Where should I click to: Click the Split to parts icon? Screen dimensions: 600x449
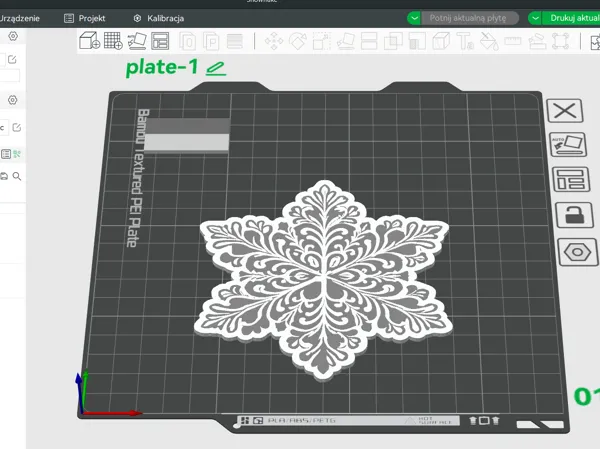click(x=211, y=41)
